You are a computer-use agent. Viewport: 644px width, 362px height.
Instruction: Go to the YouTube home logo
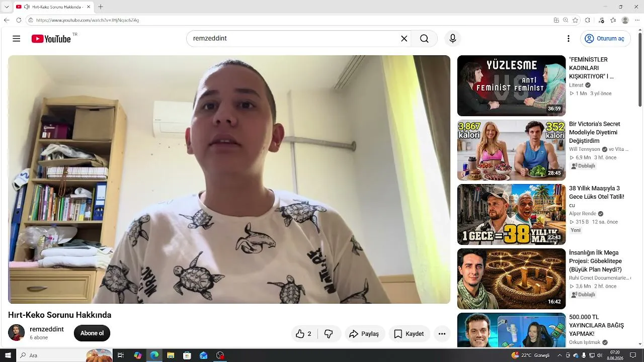pos(51,39)
